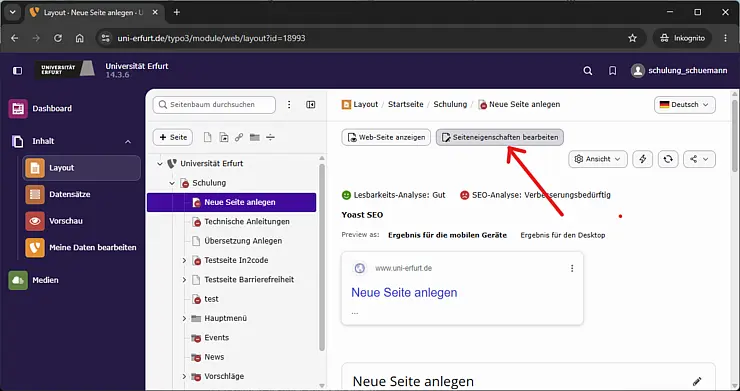Click the page tree vertical scrollbar
The height and width of the screenshot is (391, 740).
click(x=322, y=257)
